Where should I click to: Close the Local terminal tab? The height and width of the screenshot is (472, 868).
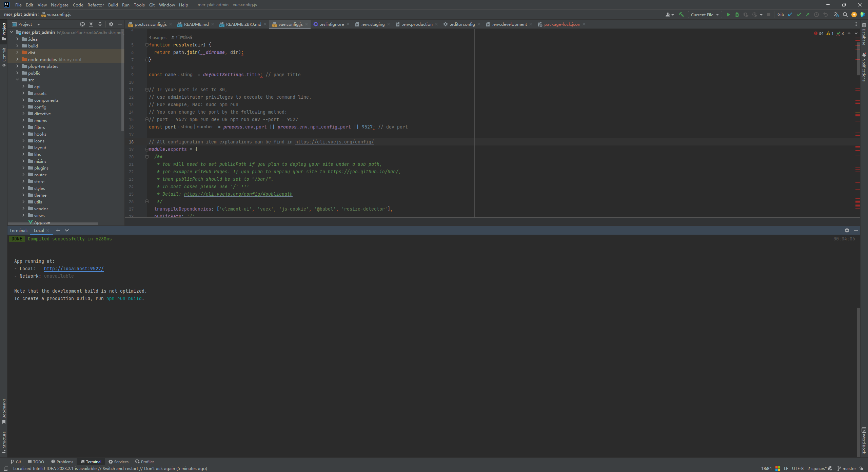[x=48, y=230]
